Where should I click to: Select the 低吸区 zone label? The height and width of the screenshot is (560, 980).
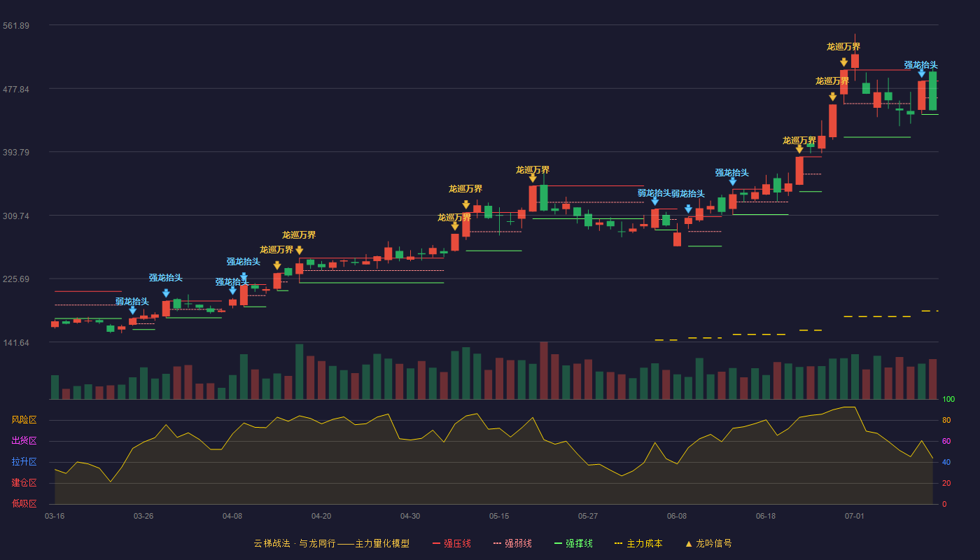[x=24, y=503]
